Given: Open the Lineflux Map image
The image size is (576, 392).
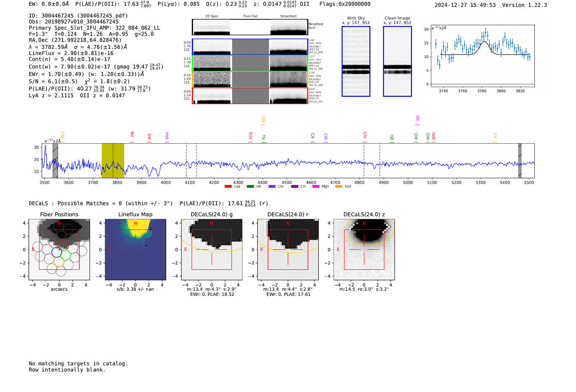Looking at the screenshot, I should [135, 249].
